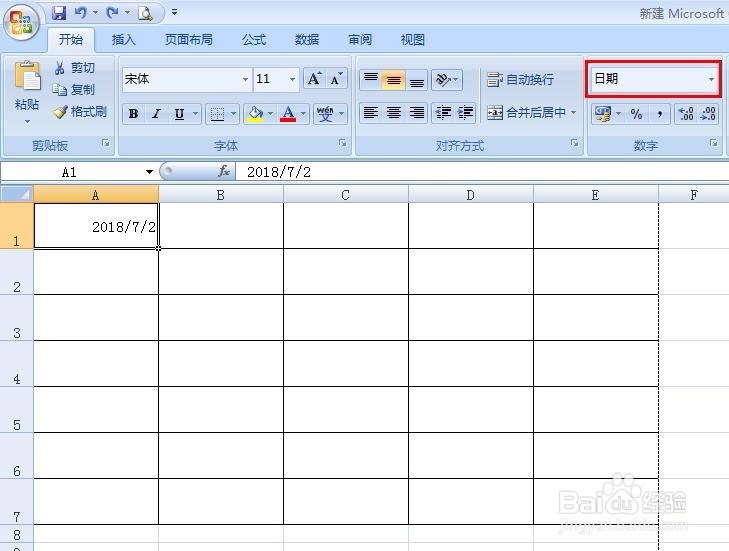Decrease indent button

pos(443,113)
